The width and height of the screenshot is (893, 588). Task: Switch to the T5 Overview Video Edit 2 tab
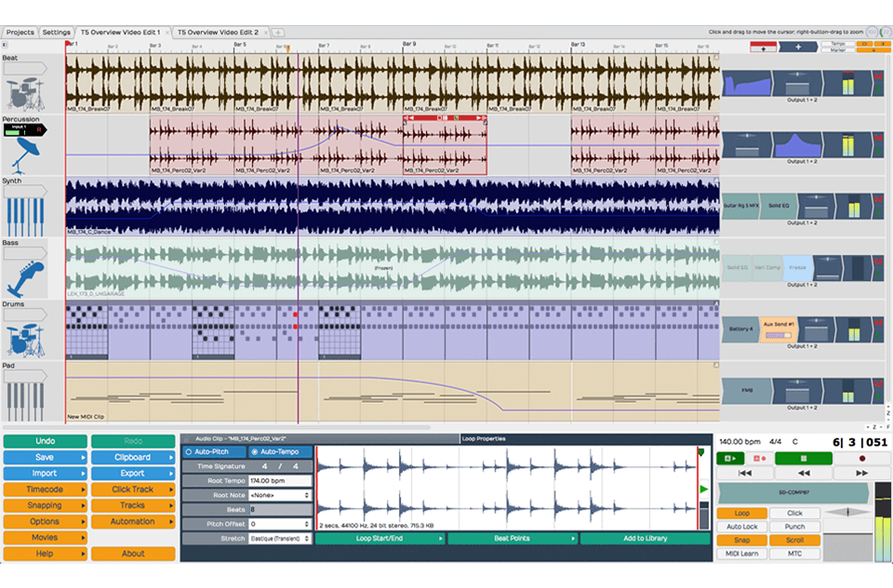(x=220, y=32)
